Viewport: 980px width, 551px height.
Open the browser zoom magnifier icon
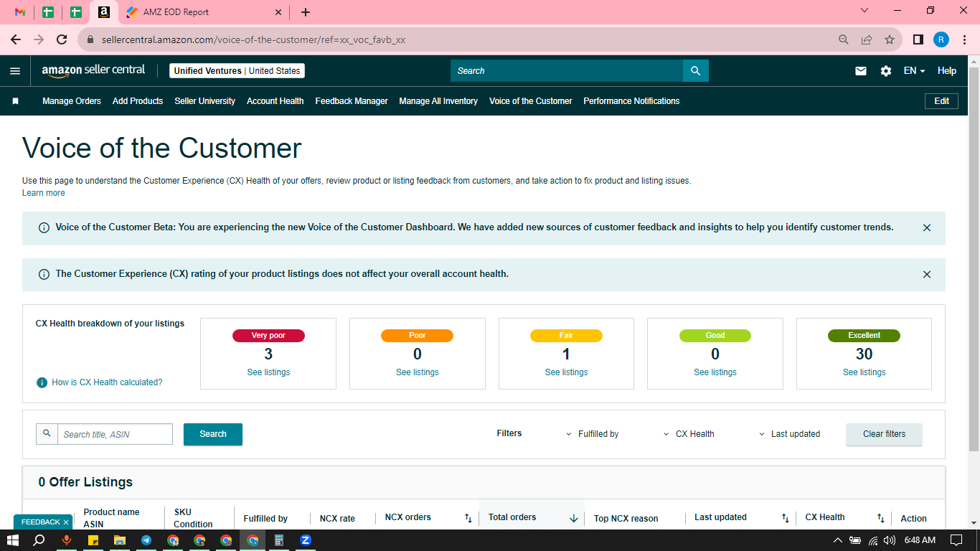tap(844, 39)
